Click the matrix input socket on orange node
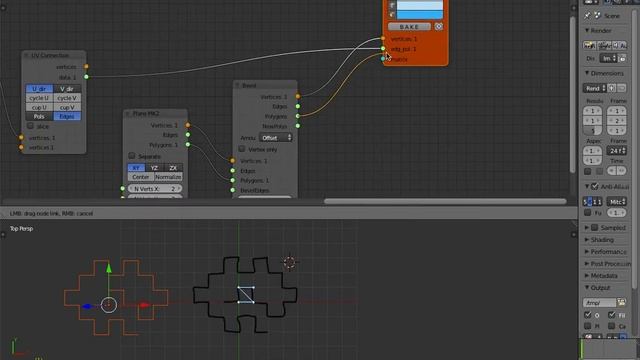The width and height of the screenshot is (640, 360). [383, 59]
